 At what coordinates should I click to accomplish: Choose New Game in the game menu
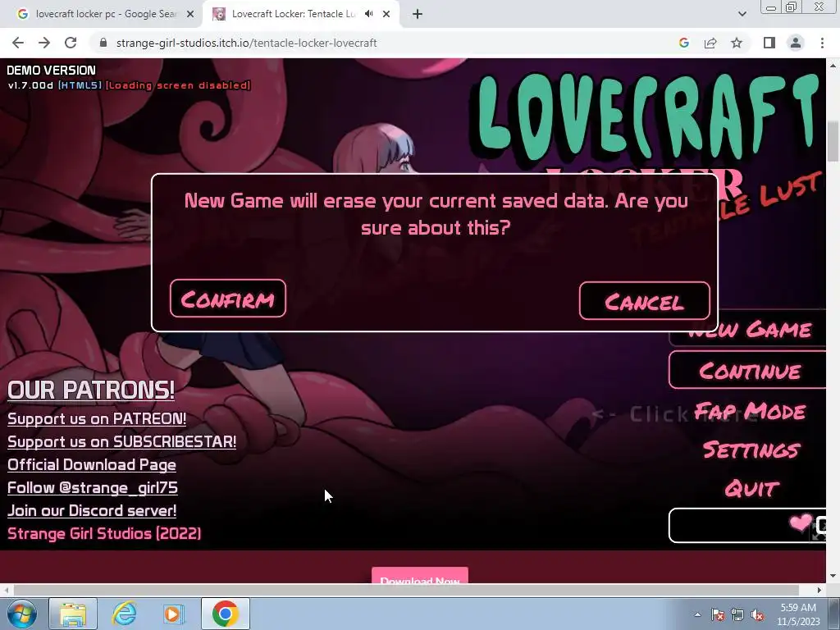749,329
